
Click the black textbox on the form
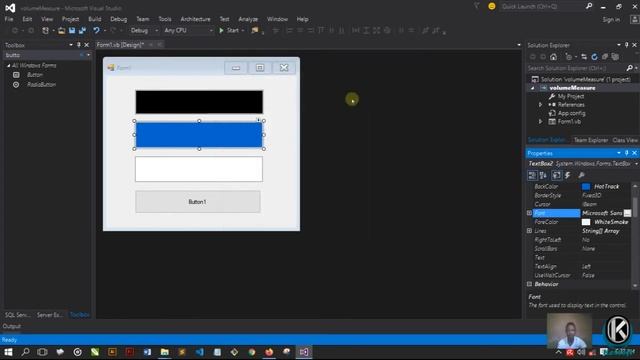tap(199, 102)
